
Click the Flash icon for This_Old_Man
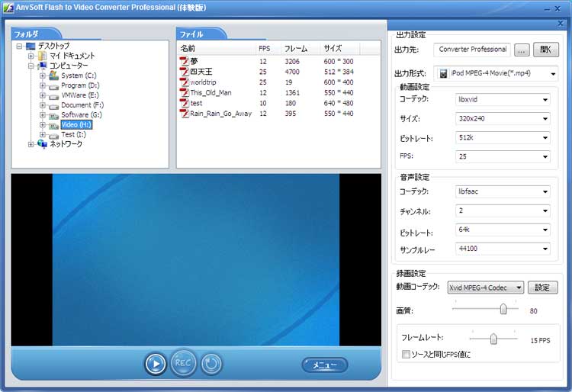click(185, 92)
